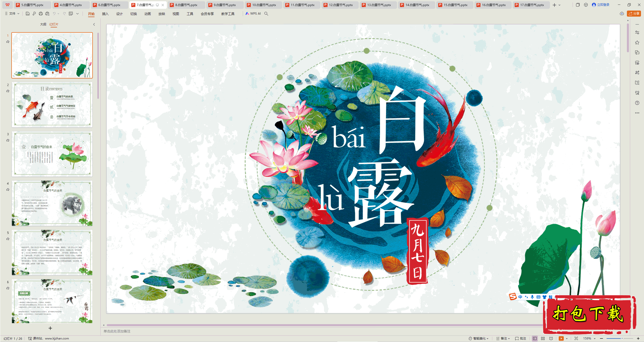
Task: Open the 设计 ribbon tab
Action: [x=119, y=14]
